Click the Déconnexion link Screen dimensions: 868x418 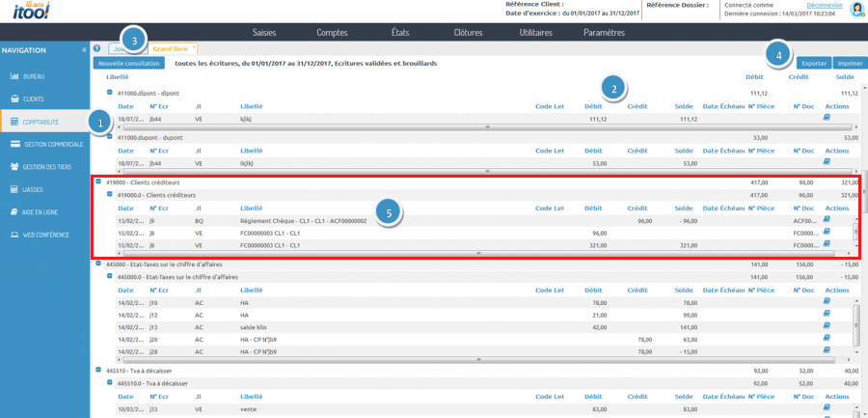point(825,5)
